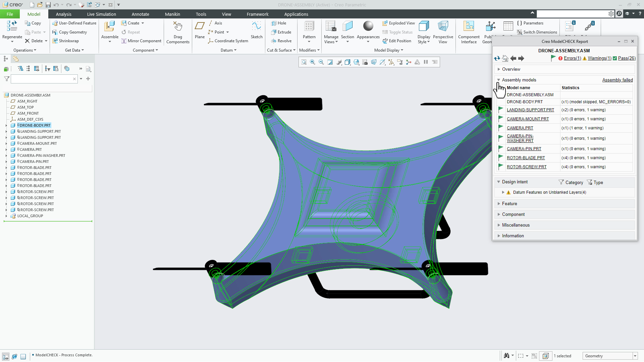The height and width of the screenshot is (362, 644).
Task: Switch to the Analysis ribbon tab
Action: click(x=63, y=14)
